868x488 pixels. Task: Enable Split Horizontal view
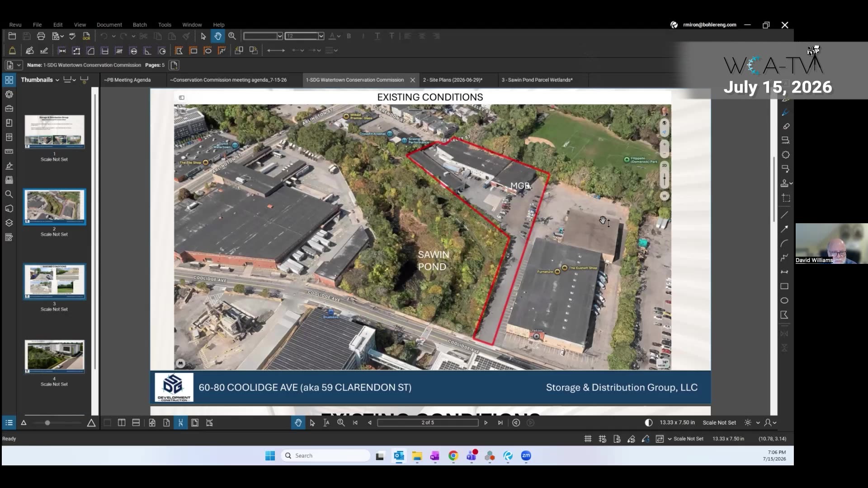(136, 423)
